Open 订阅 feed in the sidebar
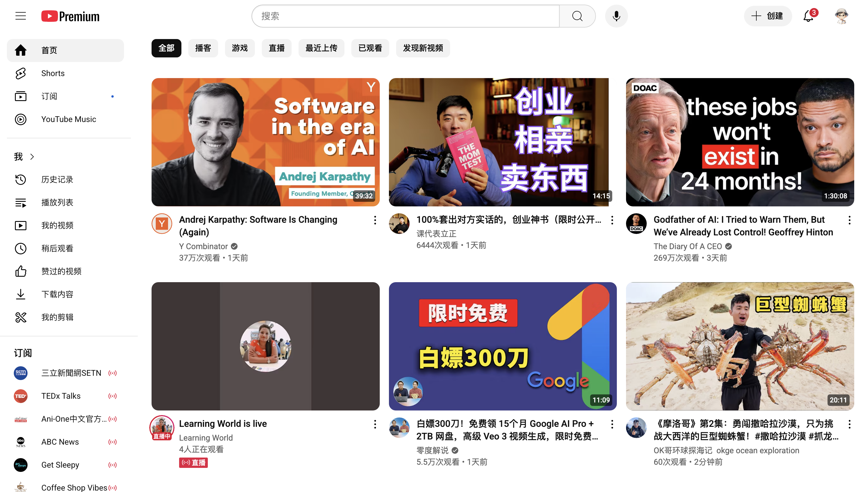868x492 pixels. pyautogui.click(x=65, y=96)
